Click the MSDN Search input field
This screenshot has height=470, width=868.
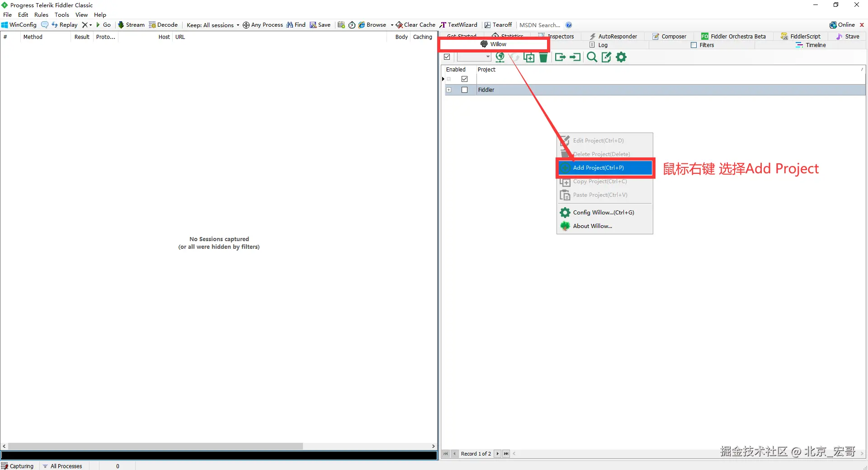click(540, 25)
